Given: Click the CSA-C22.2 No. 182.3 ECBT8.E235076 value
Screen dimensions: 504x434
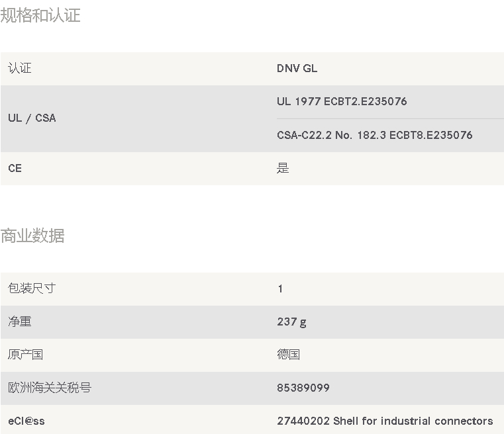Looking at the screenshot, I should (x=374, y=135).
